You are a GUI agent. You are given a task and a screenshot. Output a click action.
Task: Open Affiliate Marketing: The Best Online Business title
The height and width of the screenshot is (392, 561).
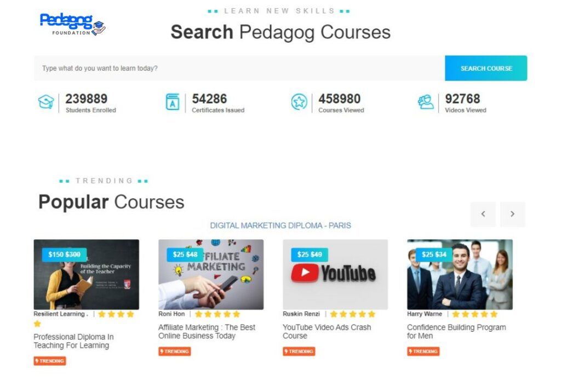click(207, 331)
